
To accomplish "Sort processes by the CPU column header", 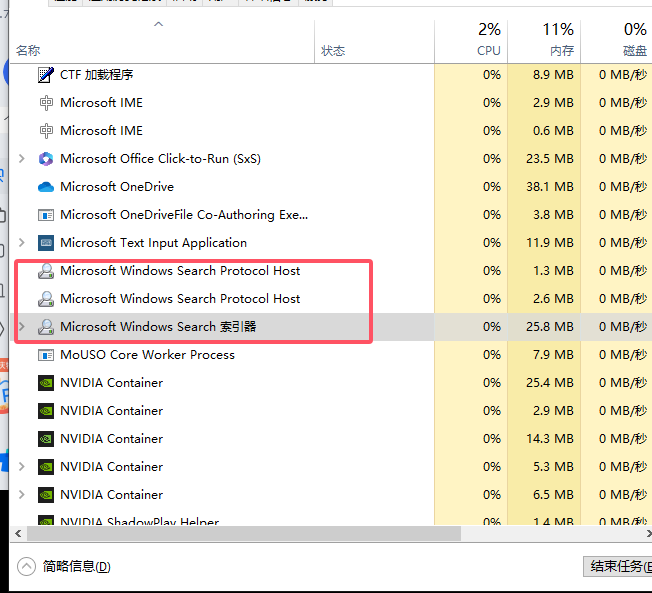I will click(x=471, y=42).
